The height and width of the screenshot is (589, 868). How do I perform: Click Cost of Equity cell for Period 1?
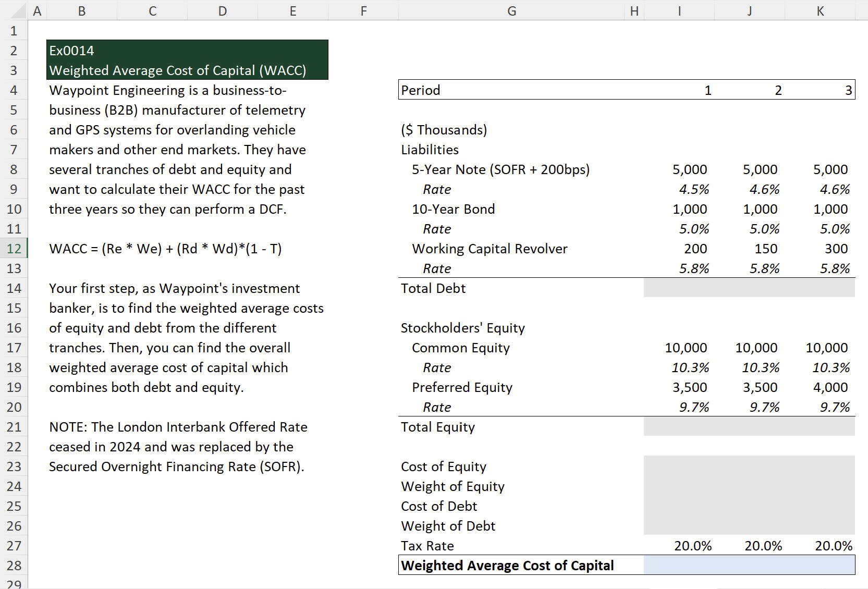coord(679,467)
